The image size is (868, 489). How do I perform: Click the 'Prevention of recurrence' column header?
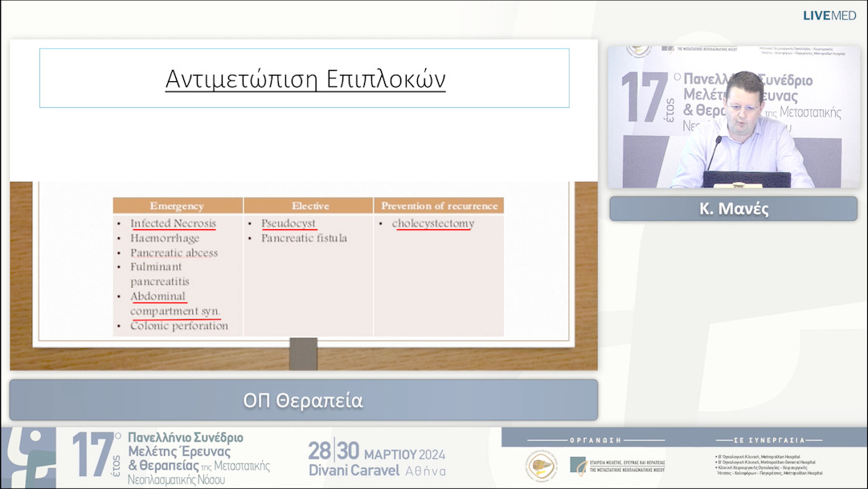[439, 206]
